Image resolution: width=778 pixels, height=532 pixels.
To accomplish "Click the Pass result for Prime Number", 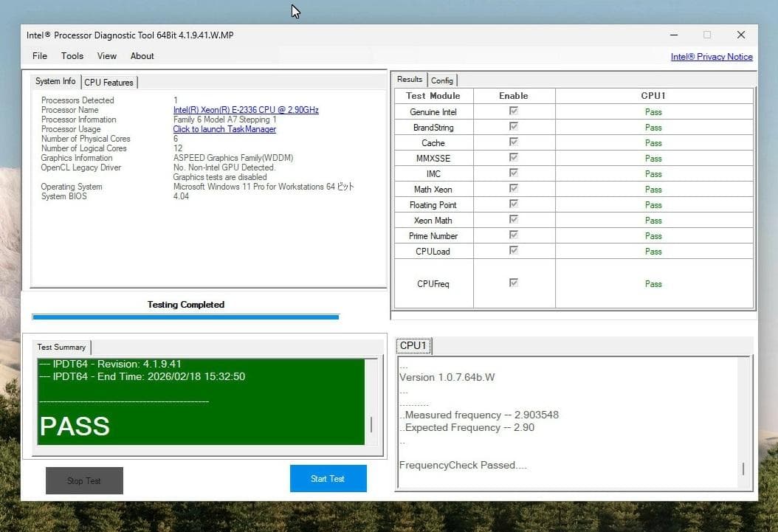I will pyautogui.click(x=653, y=236).
